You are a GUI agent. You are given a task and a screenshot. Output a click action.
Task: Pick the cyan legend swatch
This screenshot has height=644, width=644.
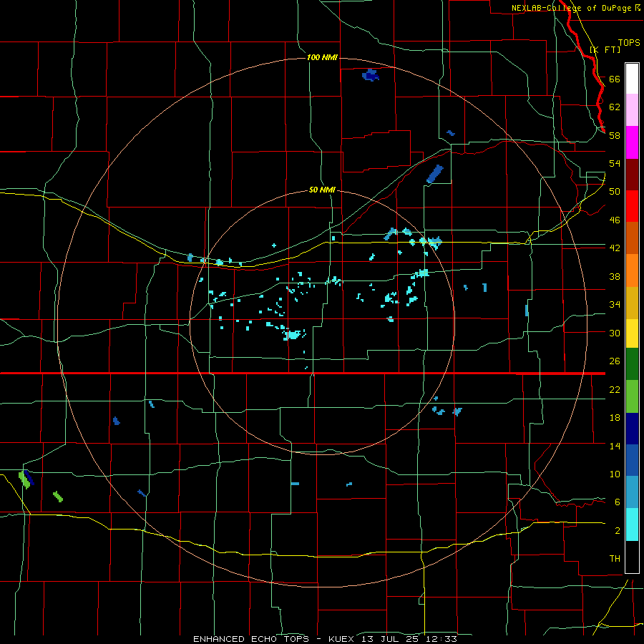click(632, 525)
